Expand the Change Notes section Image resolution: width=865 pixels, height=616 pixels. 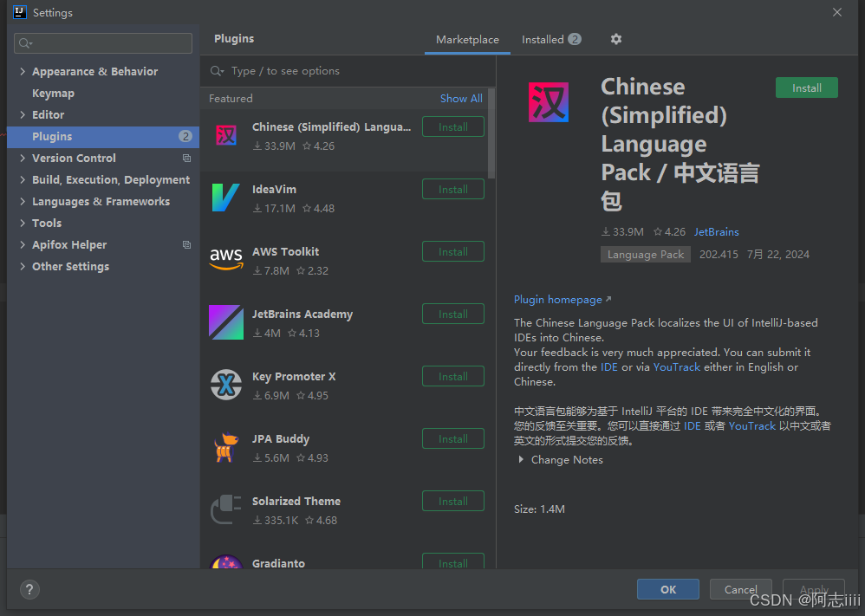521,459
